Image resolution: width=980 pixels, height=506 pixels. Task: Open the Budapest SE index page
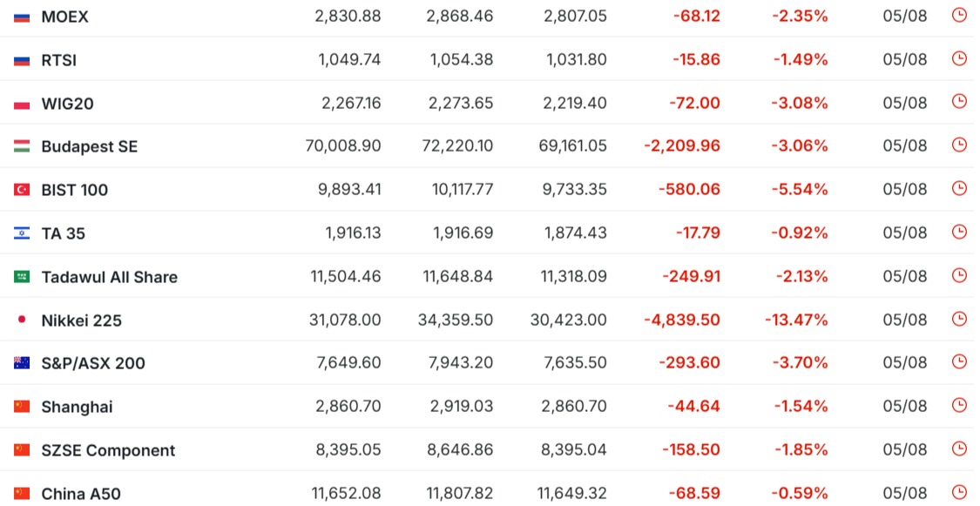tap(90, 147)
